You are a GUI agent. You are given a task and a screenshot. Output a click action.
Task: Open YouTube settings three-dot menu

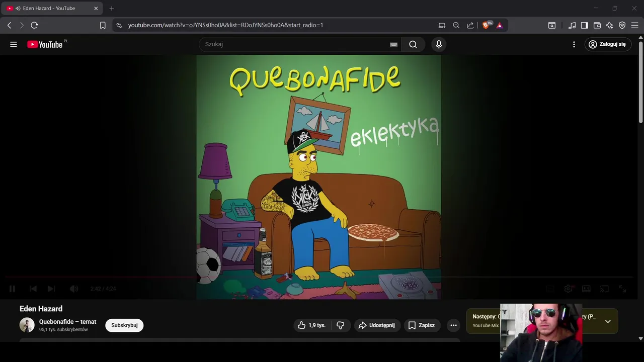(574, 44)
